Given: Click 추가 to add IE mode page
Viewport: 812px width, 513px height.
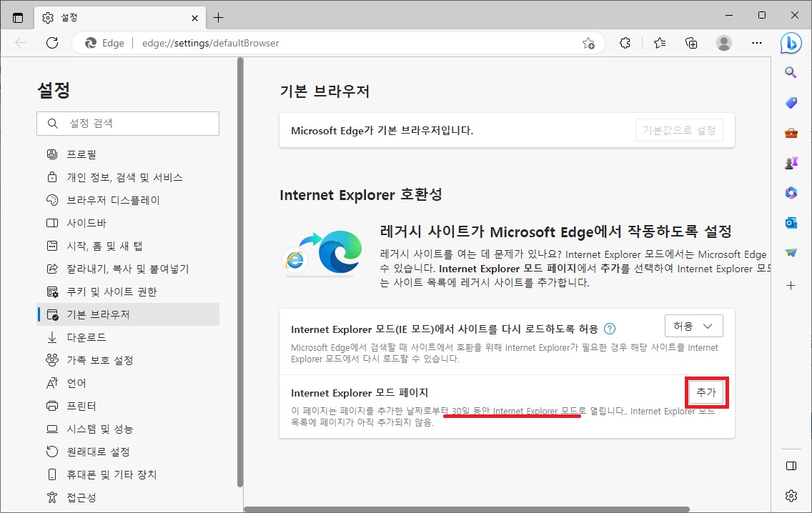Looking at the screenshot, I should pyautogui.click(x=705, y=392).
